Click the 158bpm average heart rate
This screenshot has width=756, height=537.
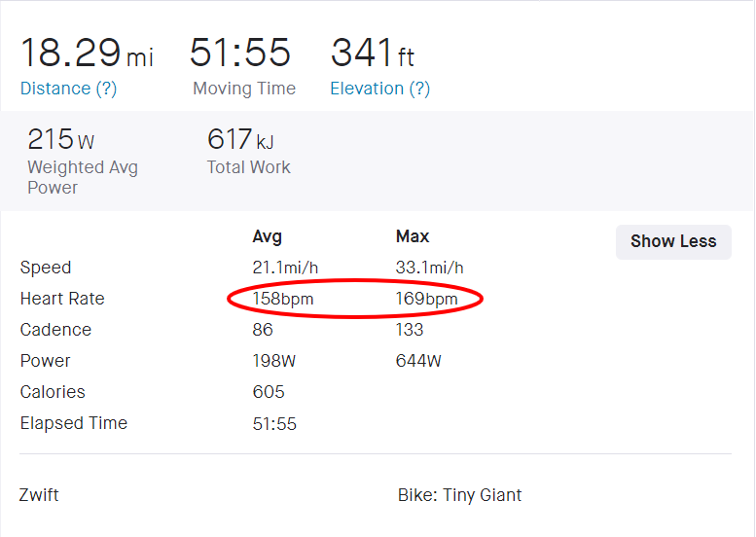point(283,299)
